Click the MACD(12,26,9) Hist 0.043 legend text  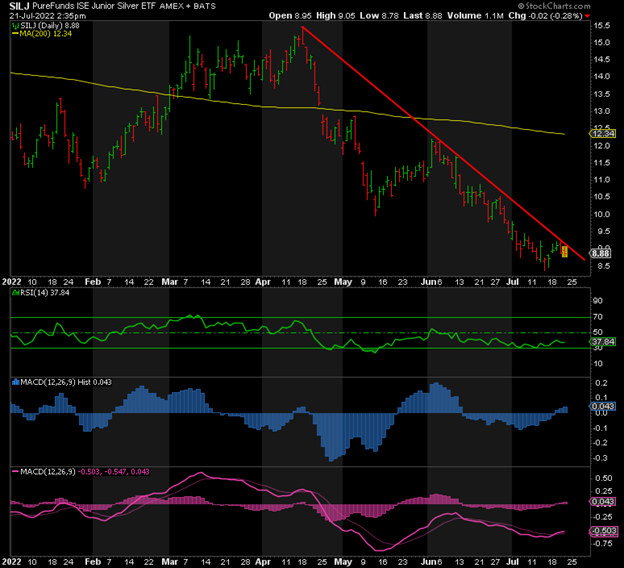point(66,382)
